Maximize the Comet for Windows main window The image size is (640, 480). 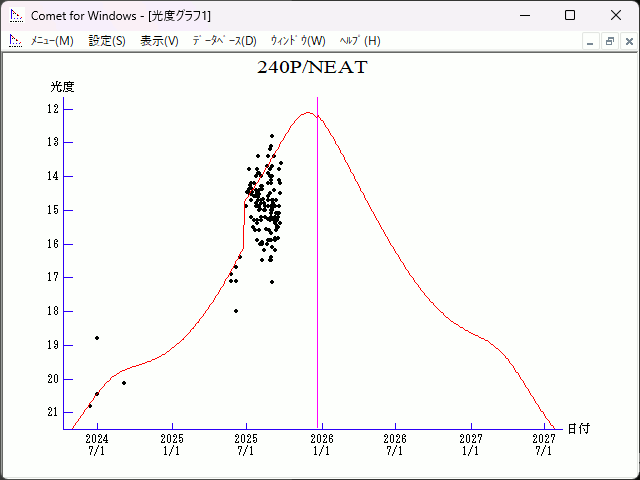[x=570, y=16]
